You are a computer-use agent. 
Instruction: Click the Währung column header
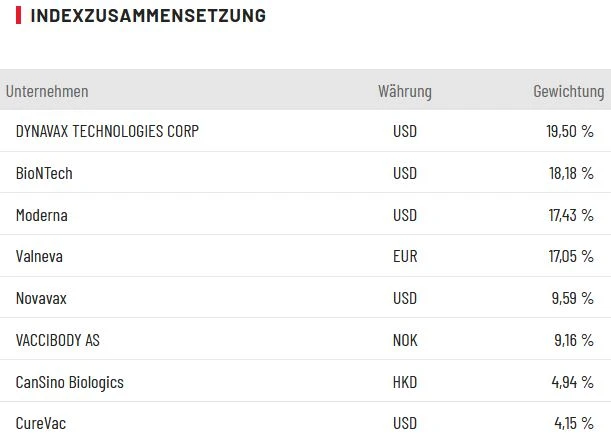[405, 92]
